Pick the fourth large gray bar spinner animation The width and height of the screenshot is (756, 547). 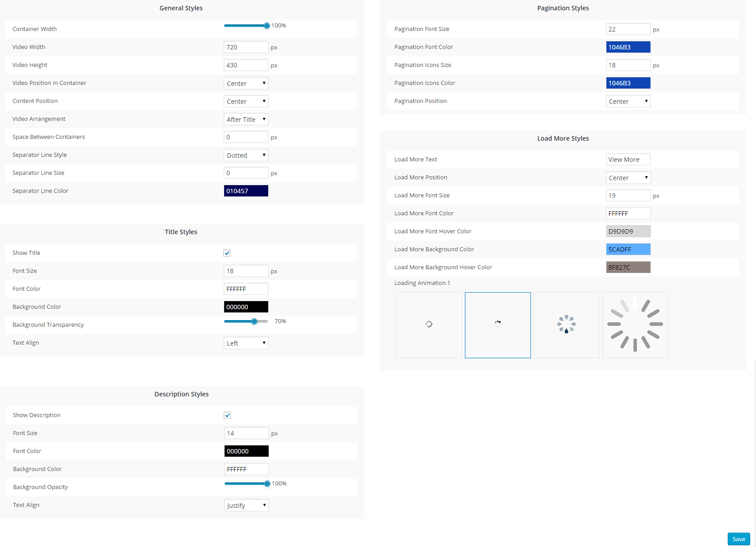[635, 325]
